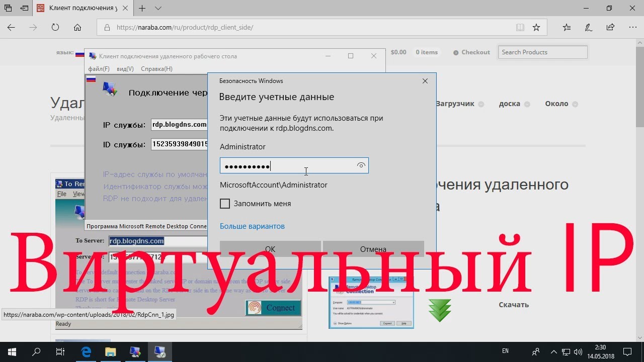This screenshot has height=362, width=644.
Task: Click the Edge add notes pen icon
Action: click(589, 28)
